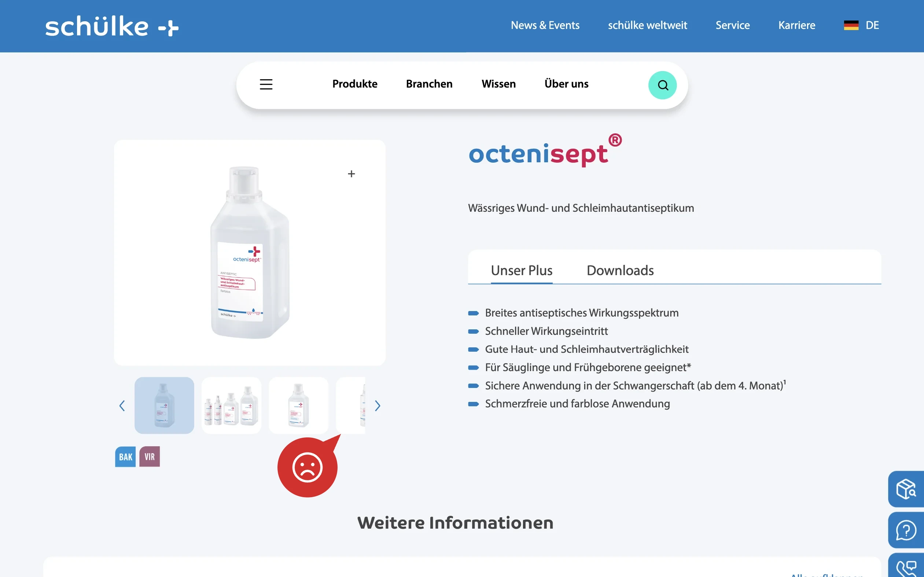This screenshot has height=577, width=924.
Task: Open the DE language selector
Action: [862, 25]
